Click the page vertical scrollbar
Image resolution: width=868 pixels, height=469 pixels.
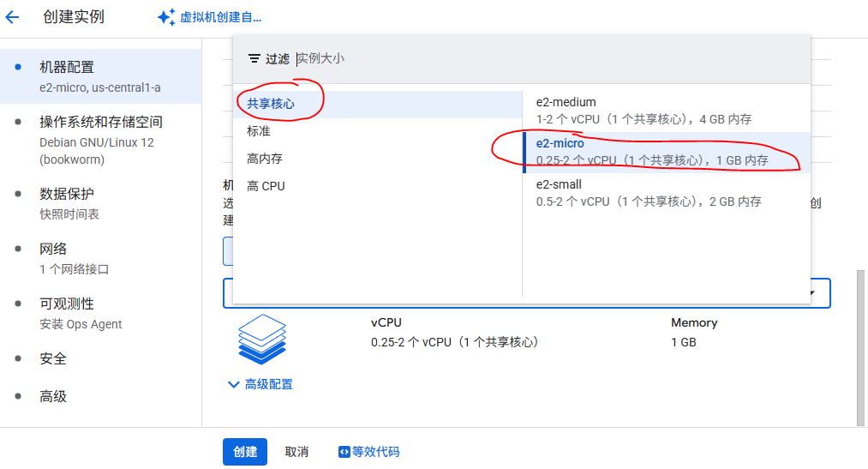click(x=860, y=348)
